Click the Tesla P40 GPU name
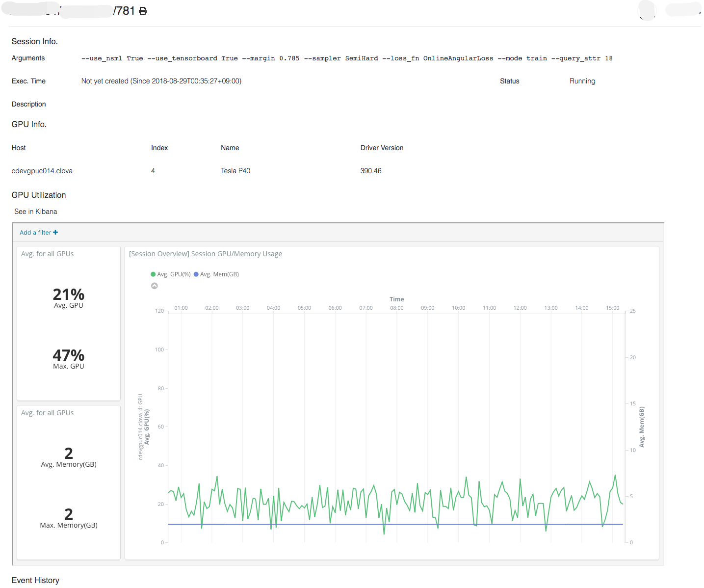Screen dimensions: 704x588 pos(235,171)
